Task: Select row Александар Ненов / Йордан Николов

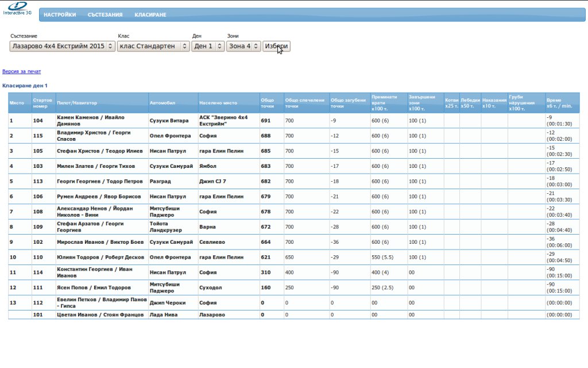Action: click(294, 212)
